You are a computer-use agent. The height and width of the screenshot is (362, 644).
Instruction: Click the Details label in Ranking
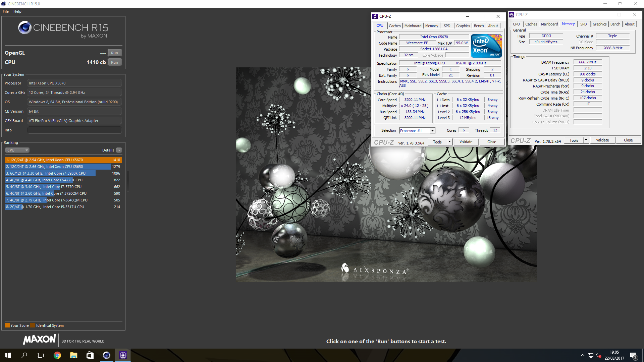[x=108, y=150]
